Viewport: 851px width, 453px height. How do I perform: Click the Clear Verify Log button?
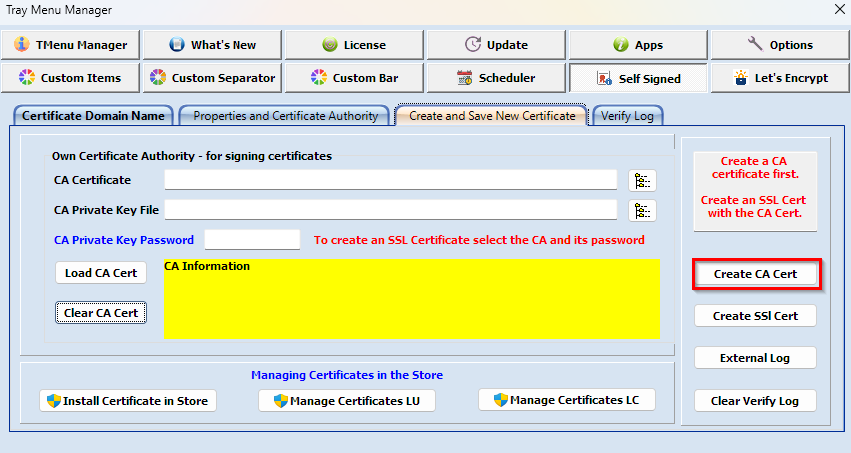tap(755, 401)
